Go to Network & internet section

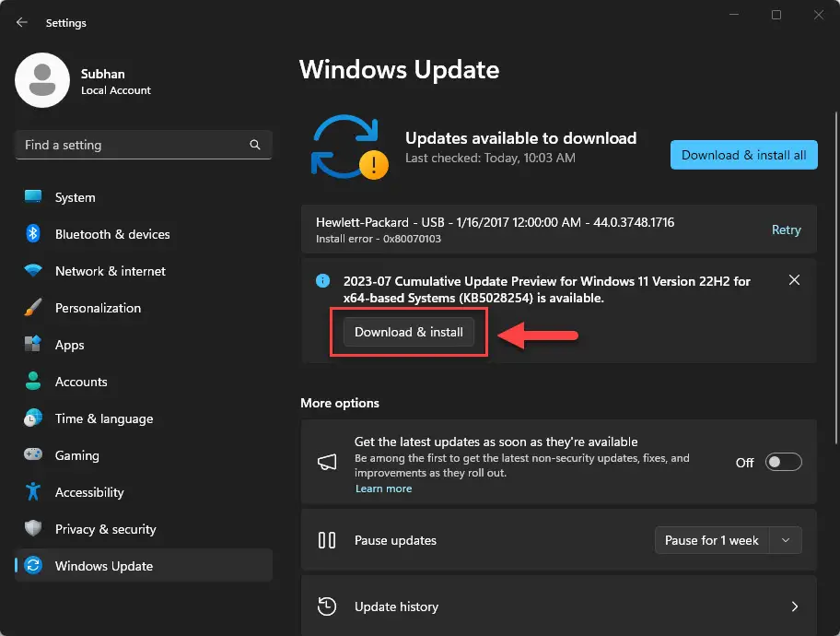(110, 271)
